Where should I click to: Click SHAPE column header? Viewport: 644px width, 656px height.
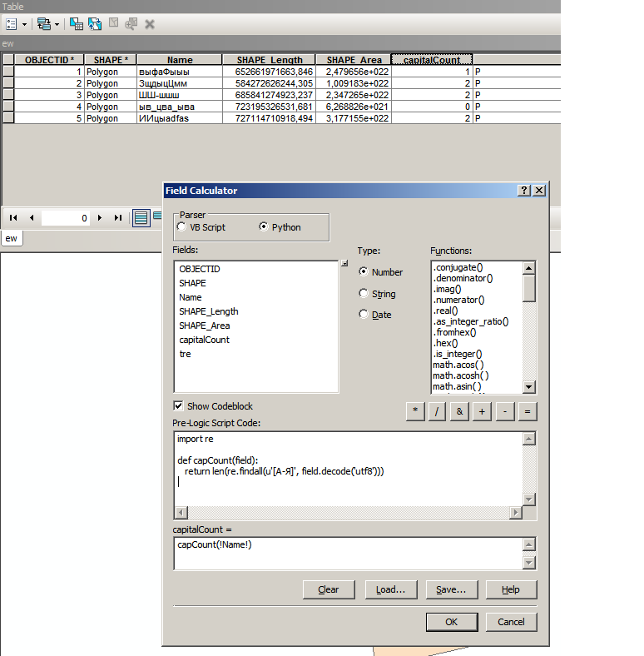[111, 60]
